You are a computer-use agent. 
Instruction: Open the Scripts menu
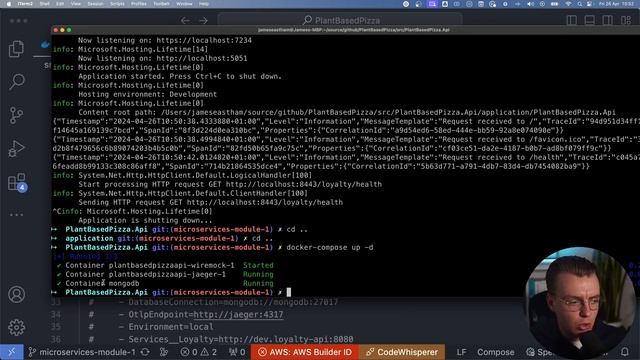[x=117, y=4]
